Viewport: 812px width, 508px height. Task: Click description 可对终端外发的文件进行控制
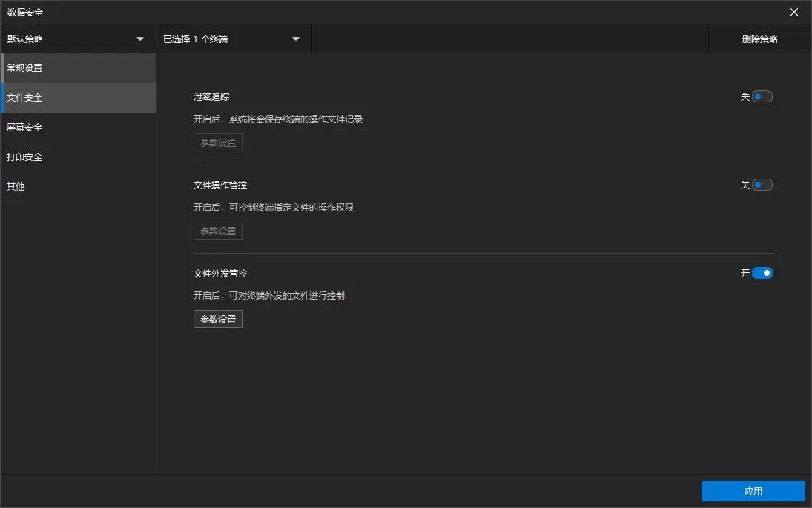tap(286, 296)
